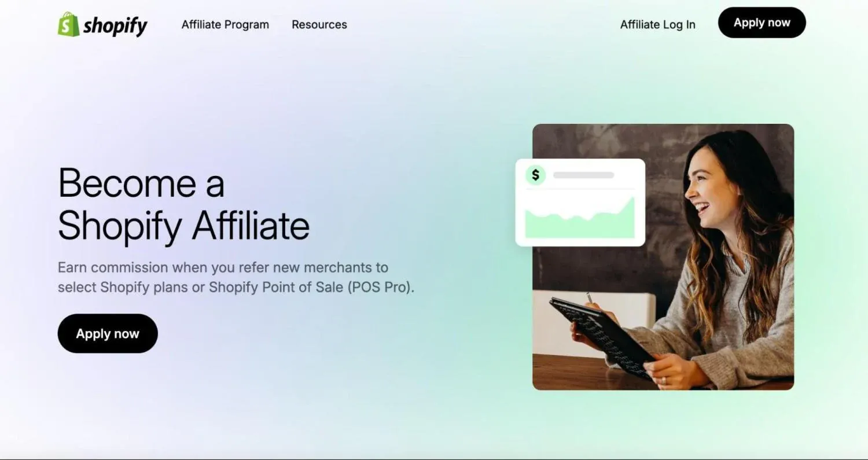Click the shopify wordmark text
This screenshot has width=868, height=460.
click(x=115, y=26)
